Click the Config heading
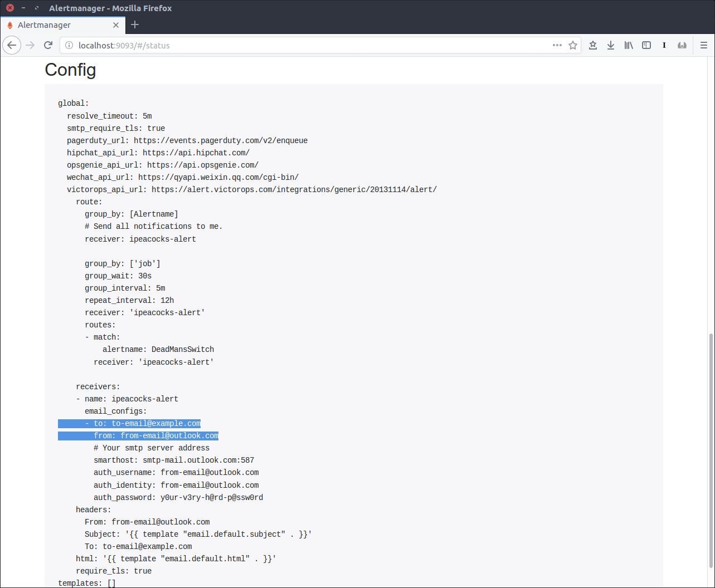The width and height of the screenshot is (715, 588). [70, 70]
